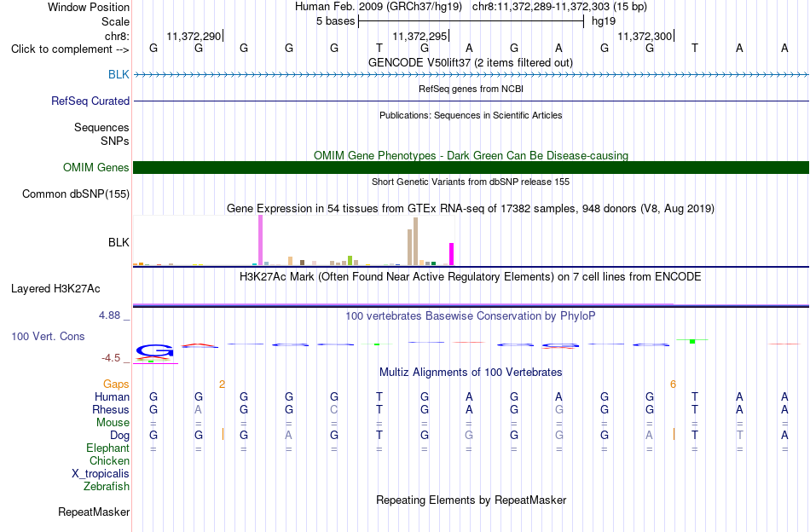Select the Rhesus species label
This screenshot has width=810, height=532.
click(x=111, y=409)
